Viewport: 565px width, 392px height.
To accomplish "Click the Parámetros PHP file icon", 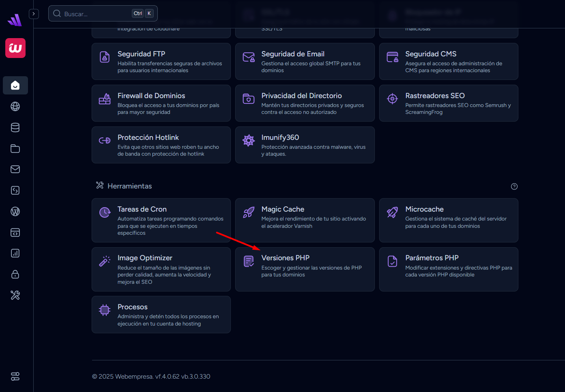I will [393, 261].
